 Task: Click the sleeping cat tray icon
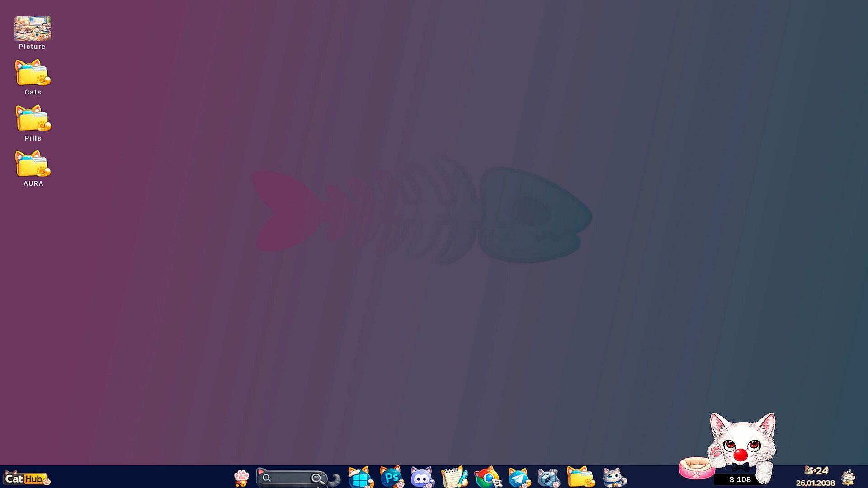[x=849, y=478]
